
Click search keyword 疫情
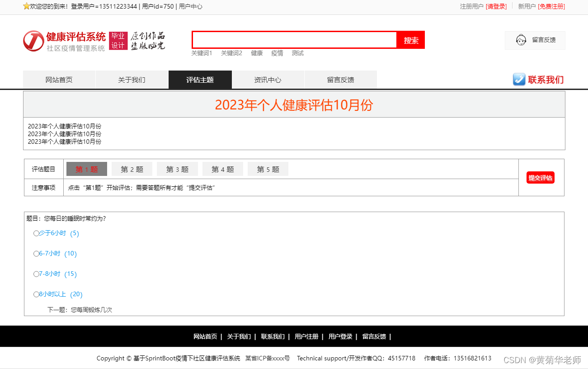(x=277, y=53)
